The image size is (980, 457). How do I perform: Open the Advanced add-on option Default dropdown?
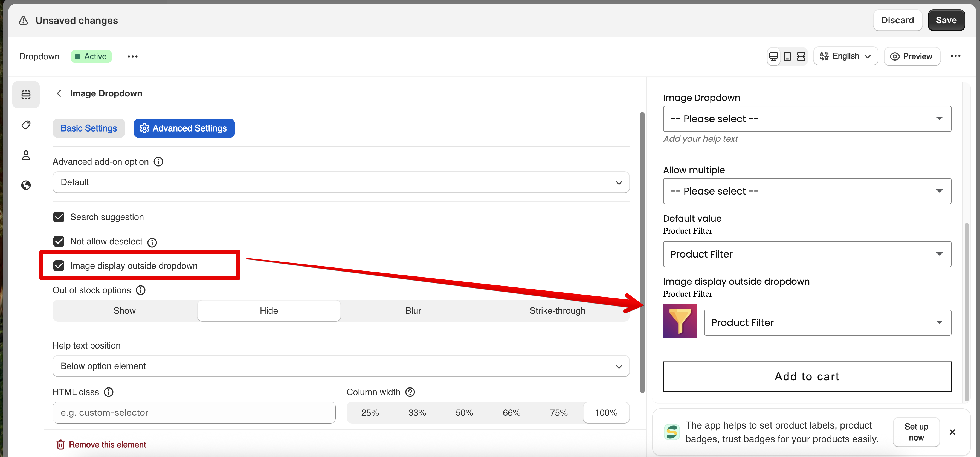coord(341,182)
